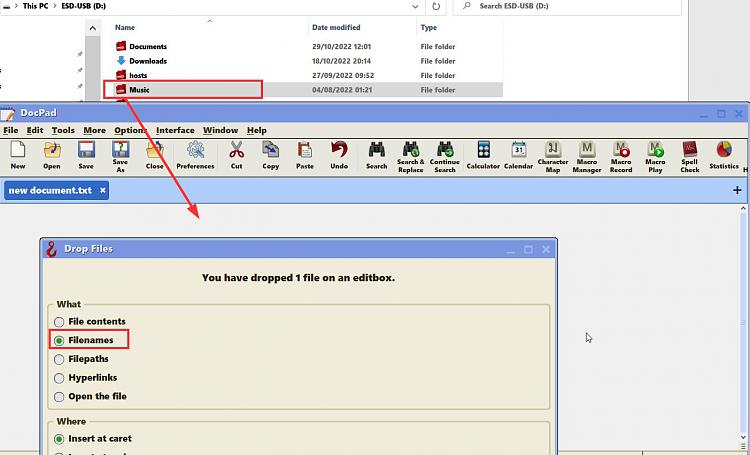Close the new document.txt tab
This screenshot has width=750, height=455.
pyautogui.click(x=102, y=190)
